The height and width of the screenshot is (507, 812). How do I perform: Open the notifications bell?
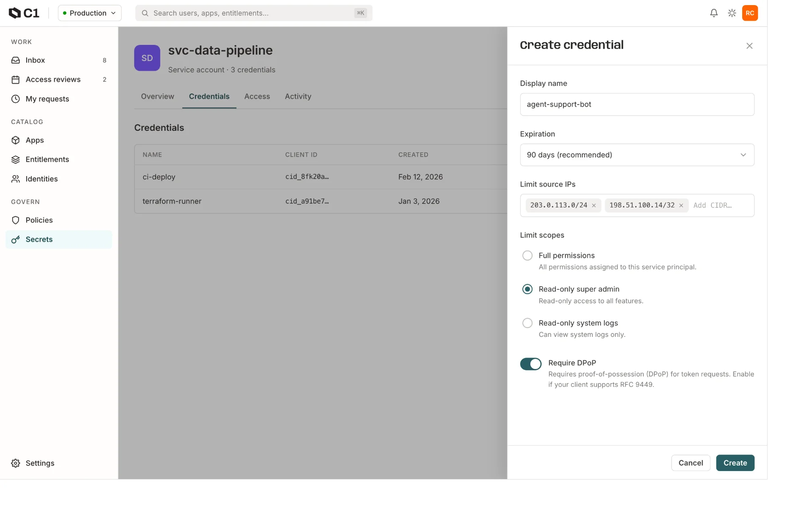[x=714, y=13]
